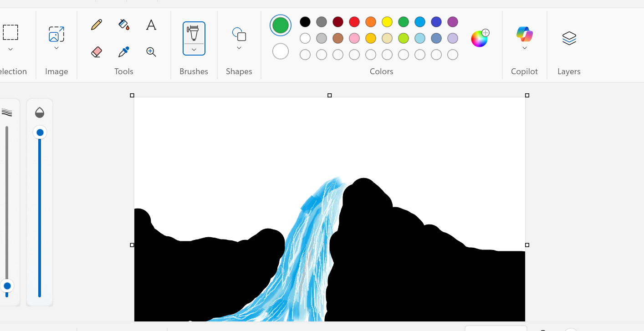This screenshot has height=331, width=644.
Task: Launch Copilot in Paint
Action: pyautogui.click(x=524, y=33)
